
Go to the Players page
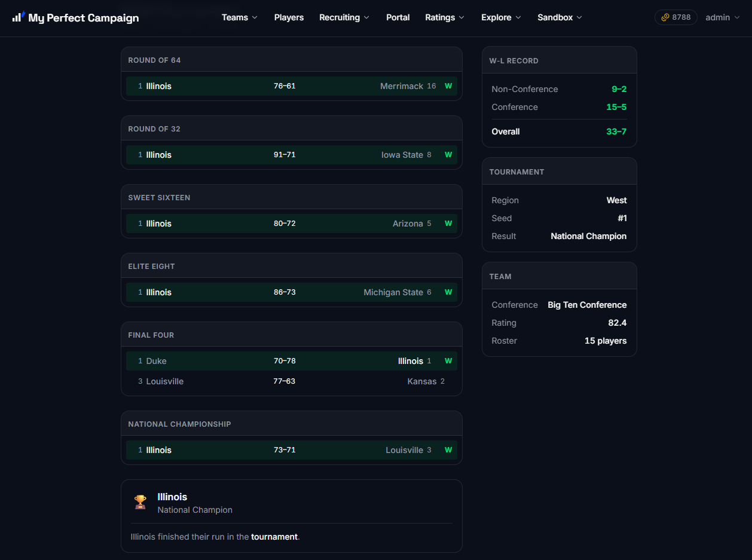(x=289, y=17)
